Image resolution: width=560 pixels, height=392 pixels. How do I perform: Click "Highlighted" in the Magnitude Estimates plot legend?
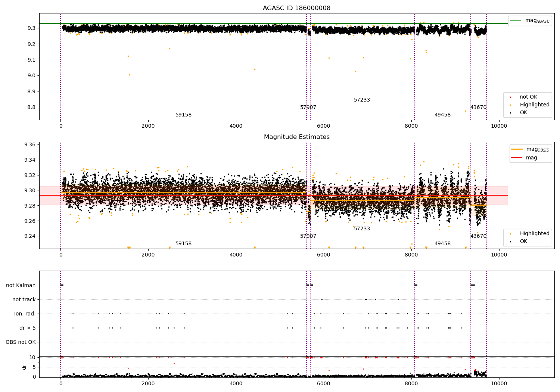(x=530, y=234)
